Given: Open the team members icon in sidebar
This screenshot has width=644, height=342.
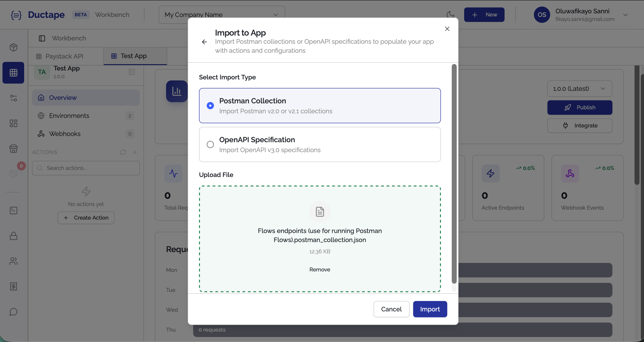Looking at the screenshot, I should point(13,261).
